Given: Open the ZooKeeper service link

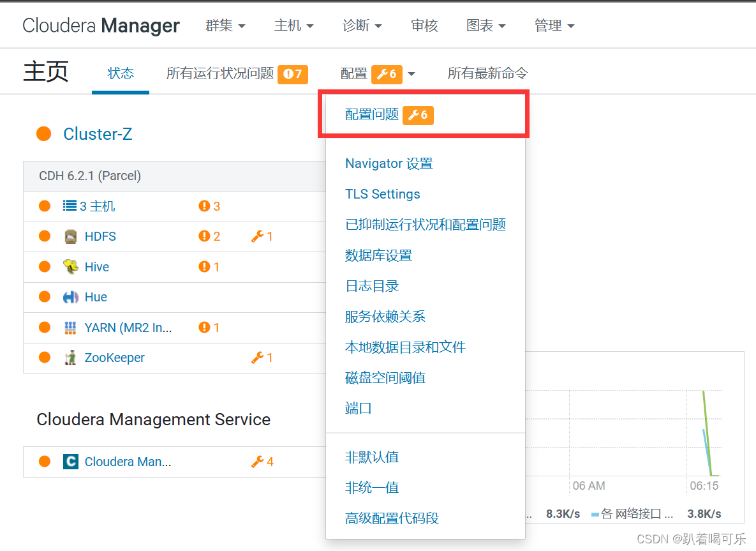Looking at the screenshot, I should [x=114, y=358].
